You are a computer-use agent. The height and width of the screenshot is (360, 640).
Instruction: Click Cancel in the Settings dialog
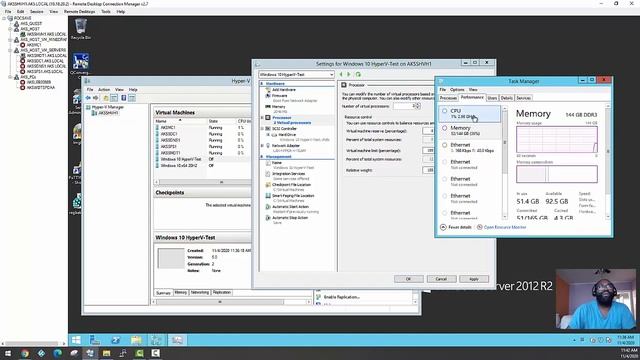tap(441, 279)
